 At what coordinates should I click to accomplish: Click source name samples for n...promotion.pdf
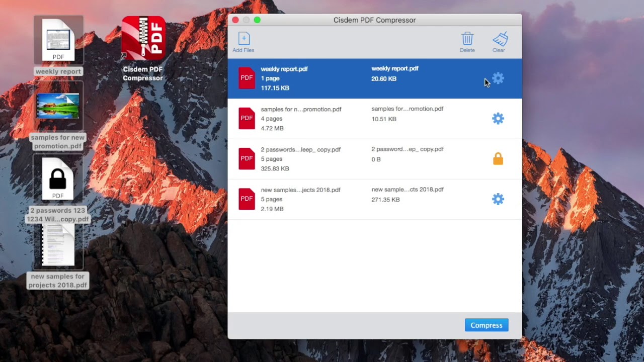tap(301, 109)
